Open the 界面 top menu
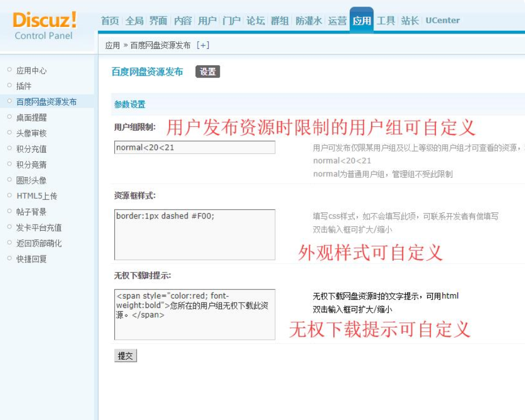 pos(158,21)
